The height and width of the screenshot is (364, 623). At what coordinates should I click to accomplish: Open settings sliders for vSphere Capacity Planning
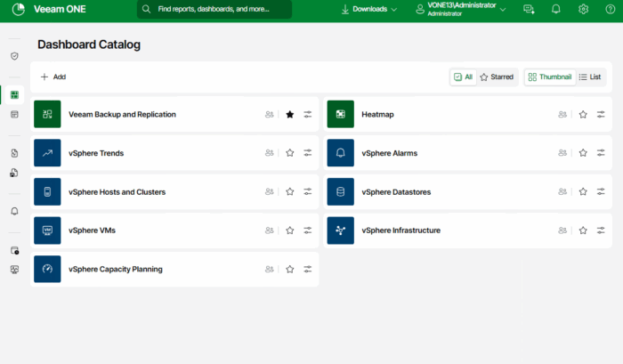click(308, 269)
